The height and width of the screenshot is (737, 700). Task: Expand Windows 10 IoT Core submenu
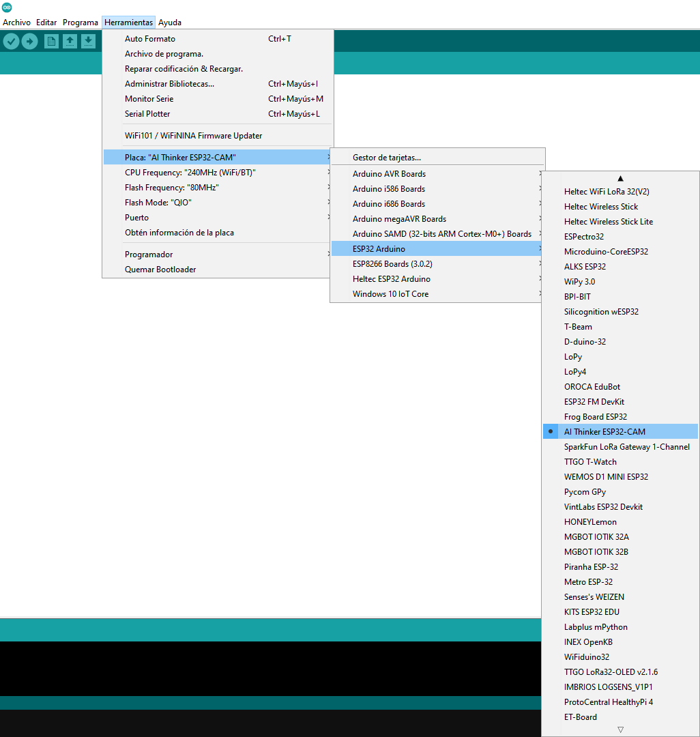click(437, 293)
